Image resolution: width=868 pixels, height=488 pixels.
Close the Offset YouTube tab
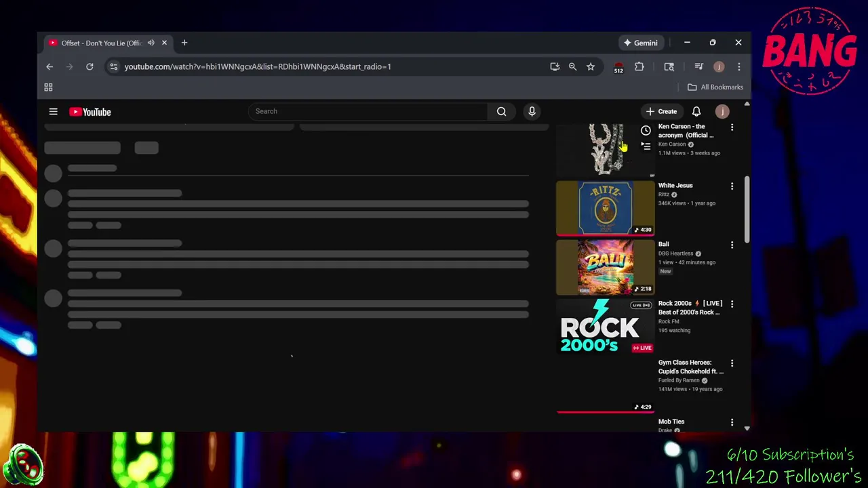pyautogui.click(x=164, y=43)
